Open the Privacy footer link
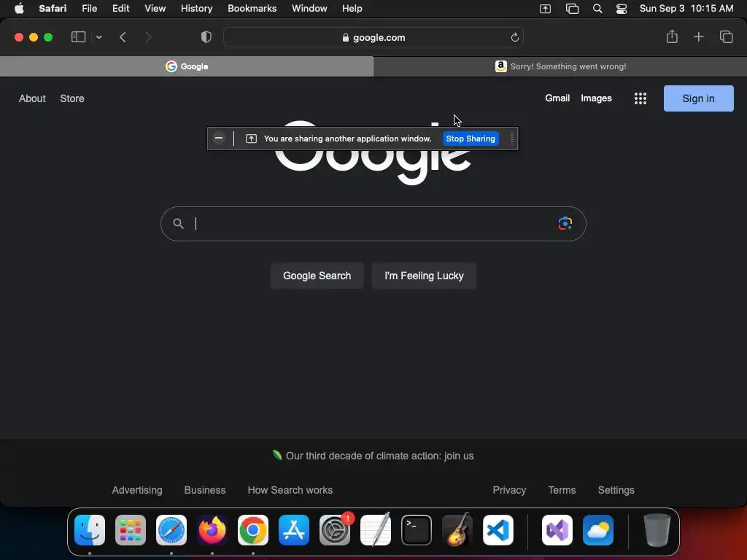 click(509, 490)
